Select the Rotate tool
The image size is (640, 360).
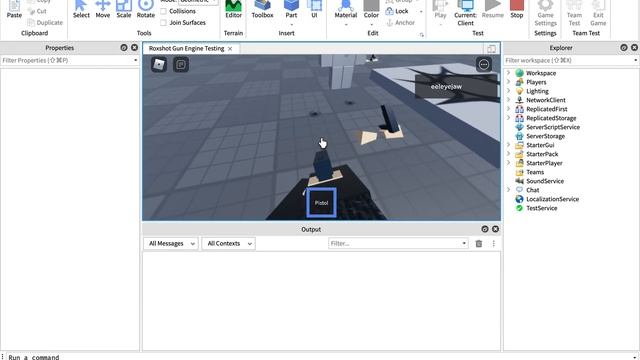click(x=146, y=9)
